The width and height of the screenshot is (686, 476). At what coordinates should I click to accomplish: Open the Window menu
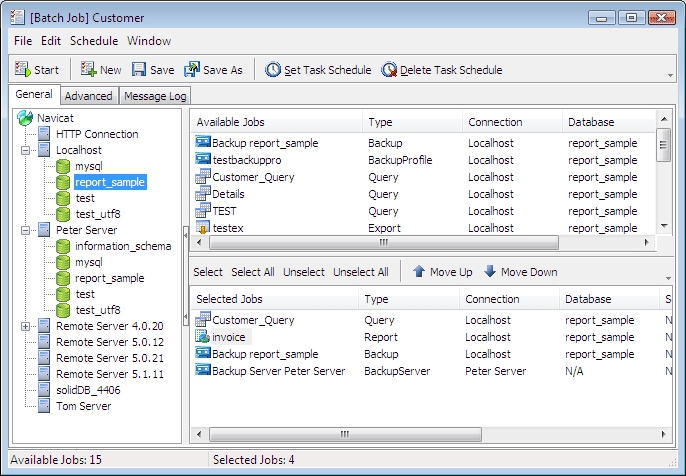click(149, 41)
